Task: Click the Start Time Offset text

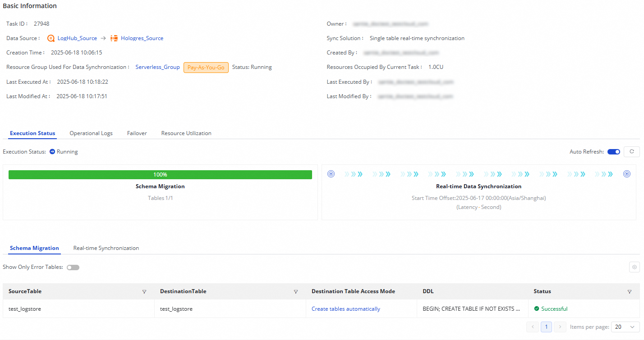Action: pyautogui.click(x=478, y=198)
